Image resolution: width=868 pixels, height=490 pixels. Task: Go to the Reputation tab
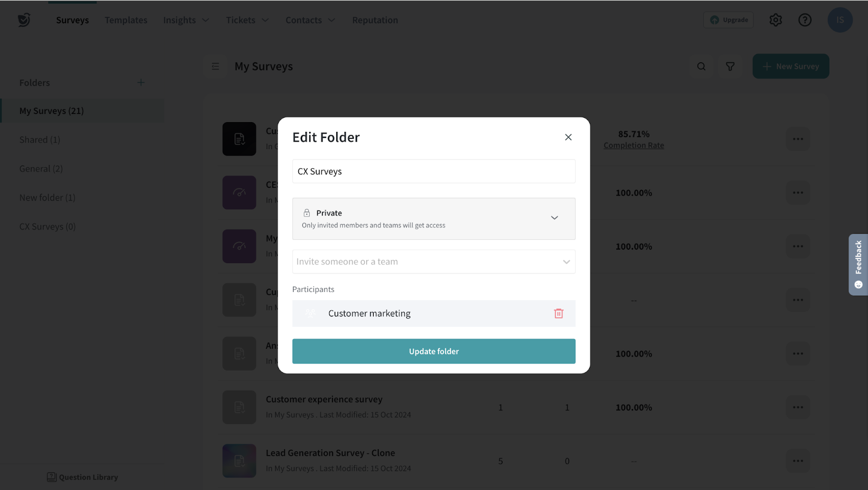click(x=375, y=20)
